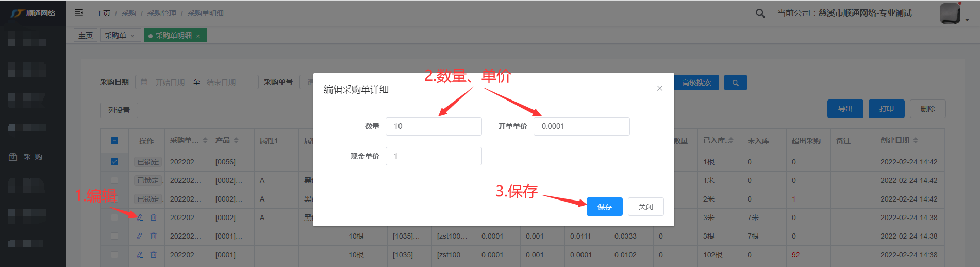
Task: Click the 数量 input field
Action: click(x=433, y=126)
